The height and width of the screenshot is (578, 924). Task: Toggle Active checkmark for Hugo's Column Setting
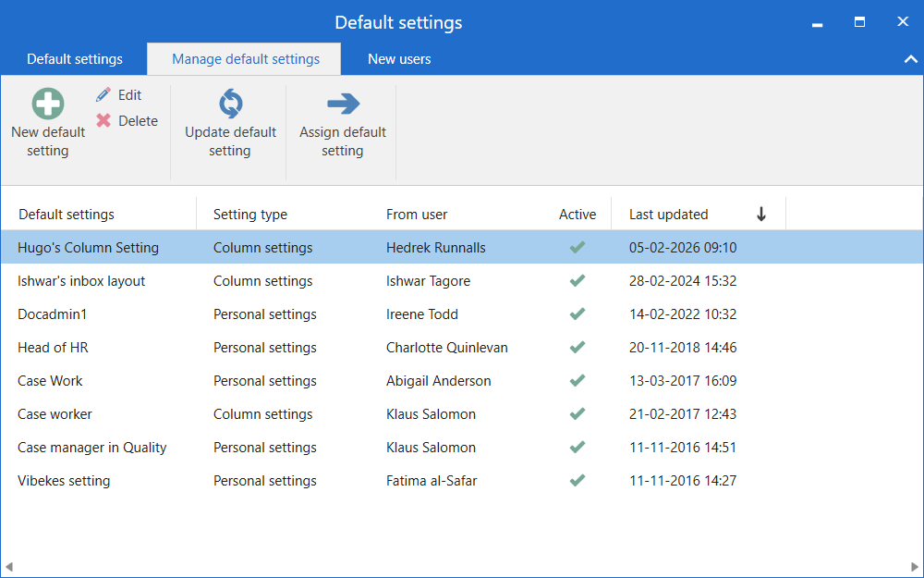(x=577, y=247)
